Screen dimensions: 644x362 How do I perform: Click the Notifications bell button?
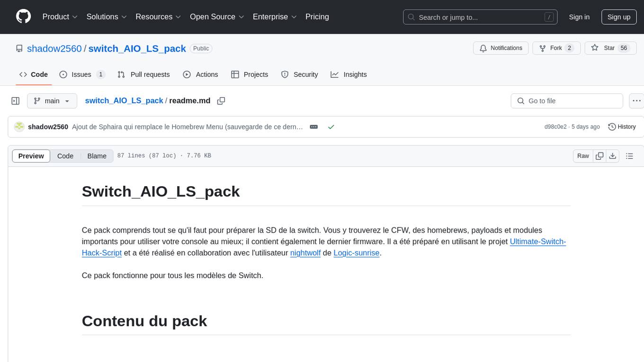[501, 48]
